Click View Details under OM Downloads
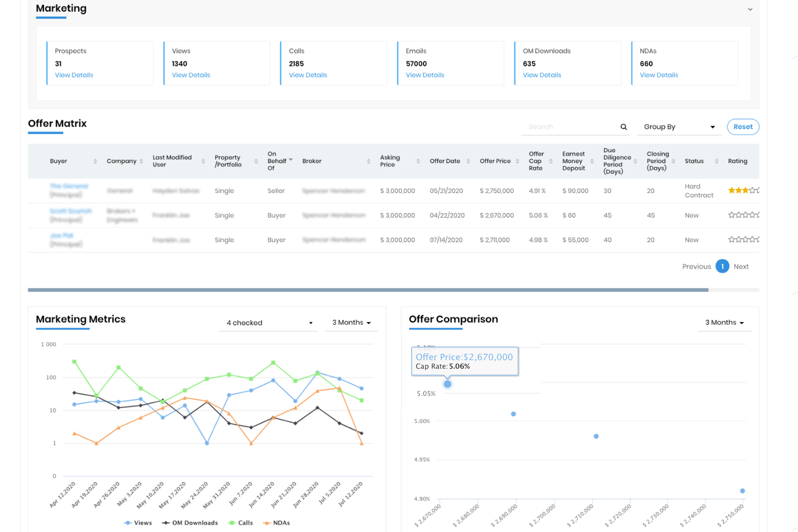The height and width of the screenshot is (532, 798). point(542,75)
